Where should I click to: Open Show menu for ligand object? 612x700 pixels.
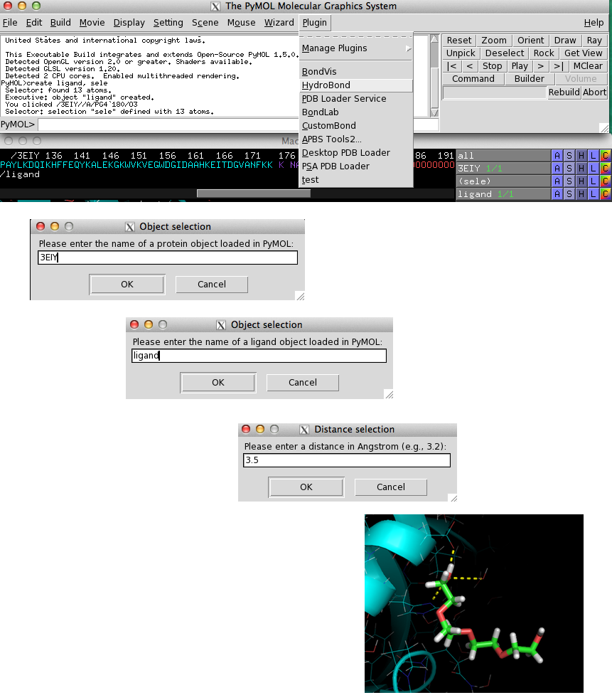click(x=569, y=194)
